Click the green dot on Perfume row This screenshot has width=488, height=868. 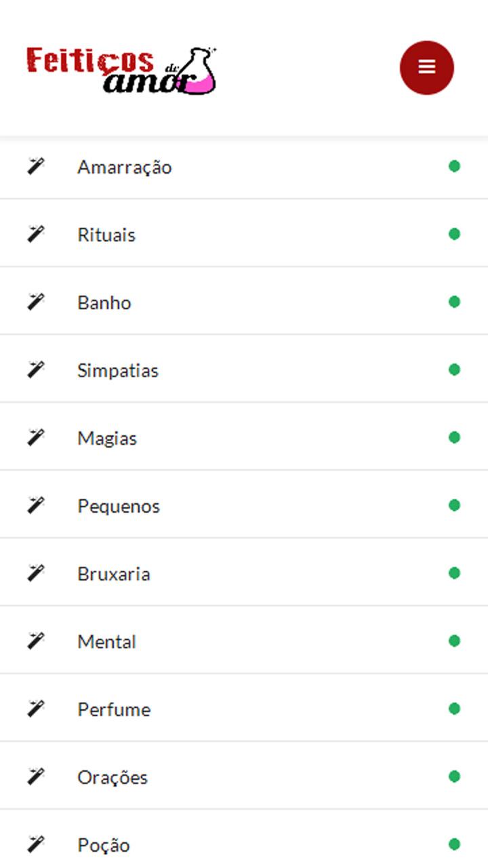[454, 709]
